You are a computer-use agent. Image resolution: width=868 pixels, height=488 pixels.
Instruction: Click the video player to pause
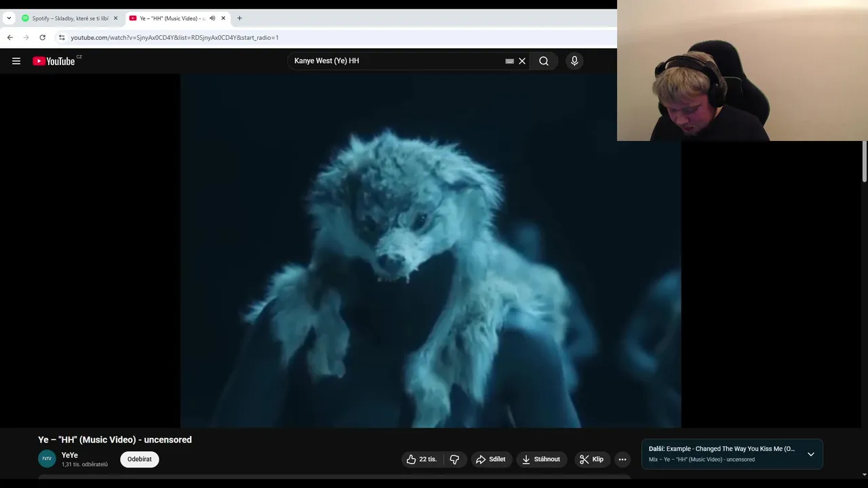coord(431,251)
